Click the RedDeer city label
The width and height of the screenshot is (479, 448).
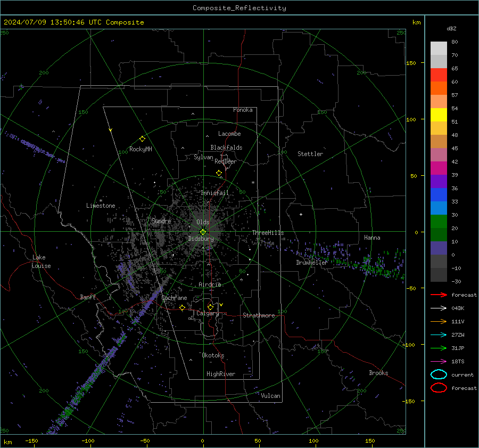(x=226, y=161)
